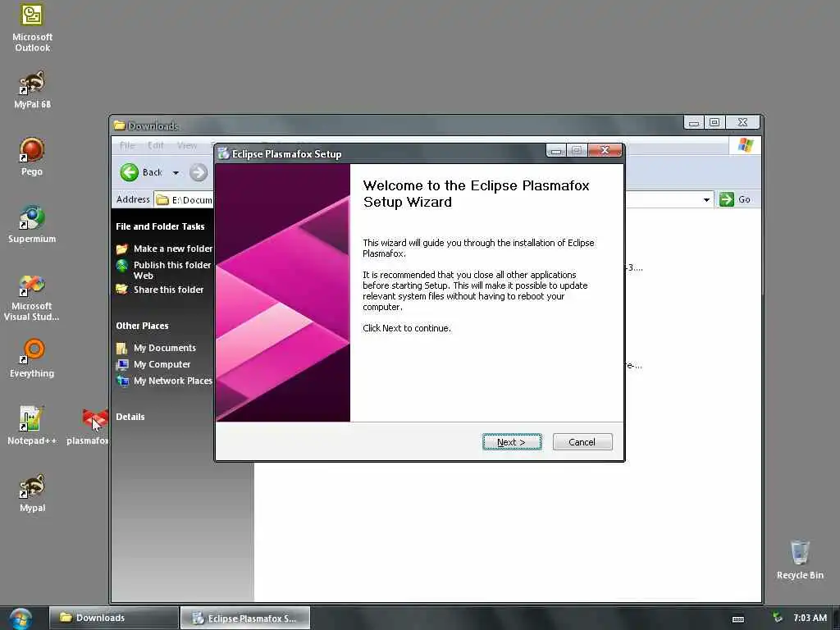
Task: Cancel the Plasmafox setup wizard
Action: tap(582, 442)
